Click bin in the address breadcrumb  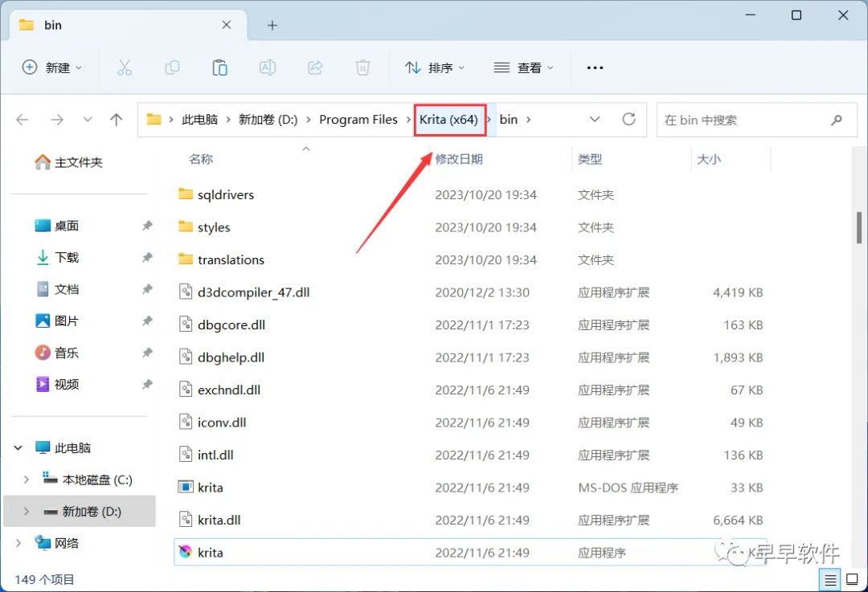coord(508,120)
